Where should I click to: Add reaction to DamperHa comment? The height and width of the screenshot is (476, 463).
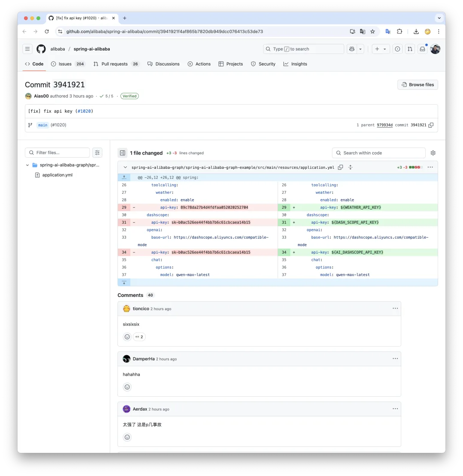(x=127, y=387)
